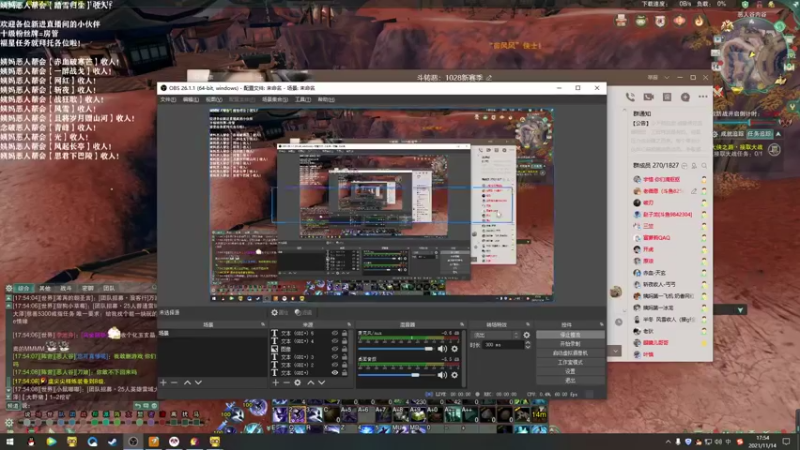Open the Edit menu in OBS
This screenshot has width=800, height=450.
pos(190,99)
